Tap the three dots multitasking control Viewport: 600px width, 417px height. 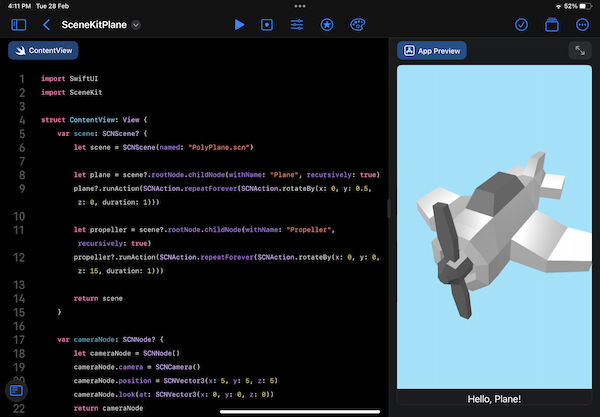point(300,6)
